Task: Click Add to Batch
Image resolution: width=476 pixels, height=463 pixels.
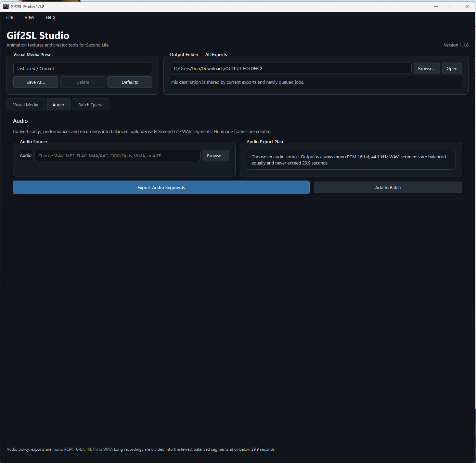Action: (388, 187)
